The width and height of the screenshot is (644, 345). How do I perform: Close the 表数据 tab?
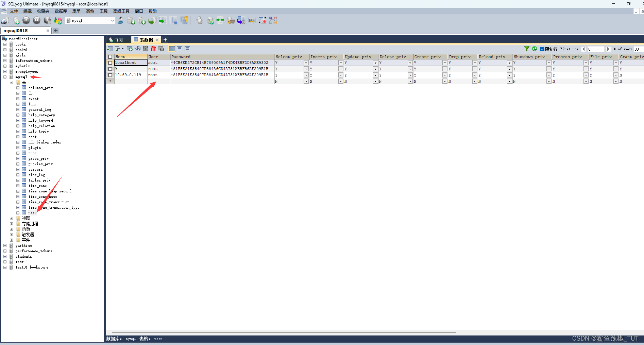pyautogui.click(x=157, y=40)
